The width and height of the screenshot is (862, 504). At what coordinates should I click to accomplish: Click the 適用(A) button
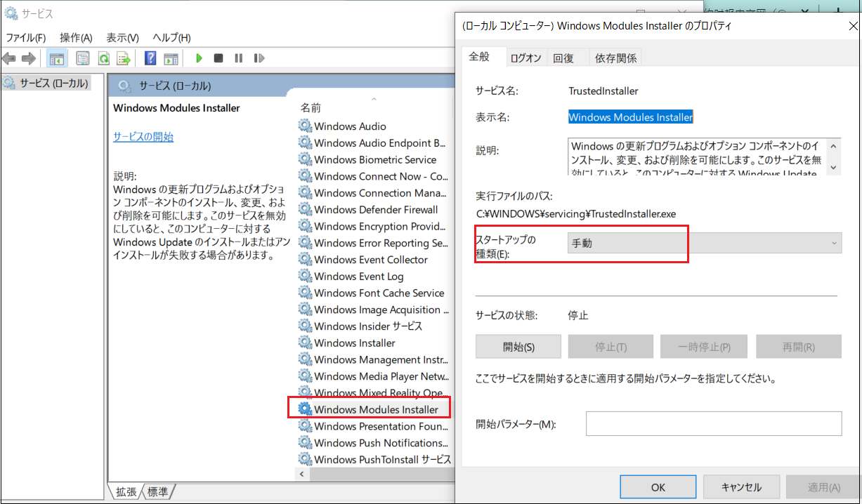point(823,487)
